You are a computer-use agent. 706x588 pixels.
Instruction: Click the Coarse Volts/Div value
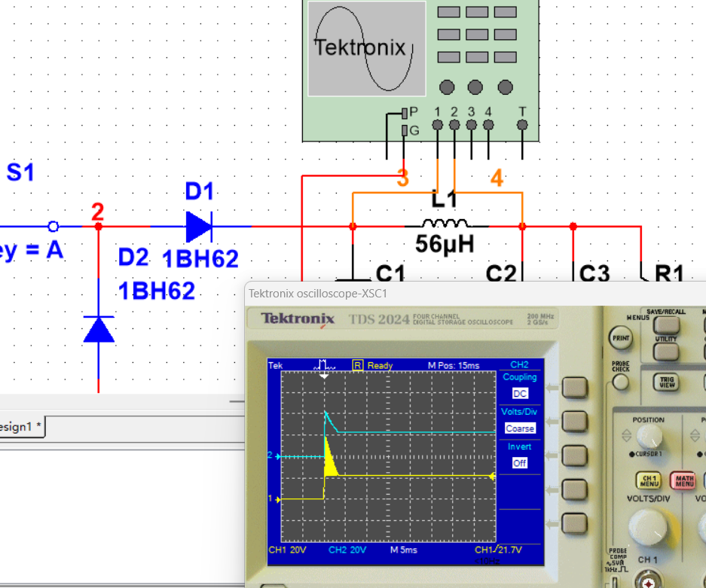pyautogui.click(x=520, y=428)
